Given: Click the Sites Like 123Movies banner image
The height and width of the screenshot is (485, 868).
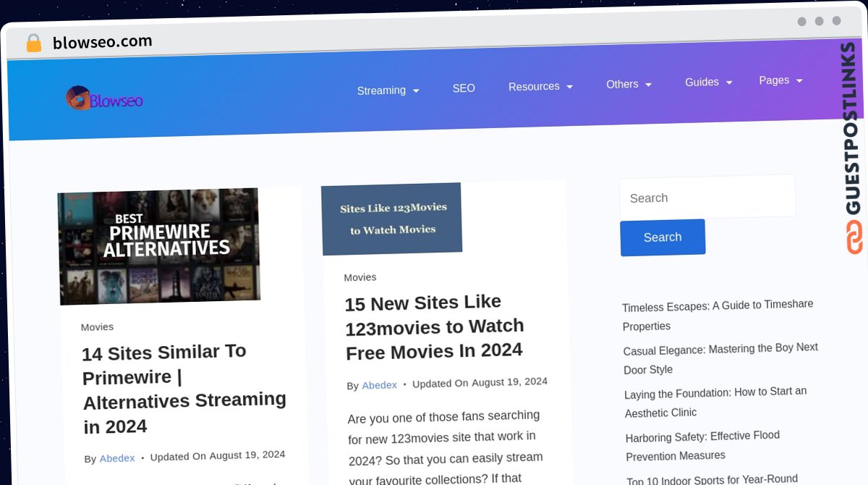Looking at the screenshot, I should 391,218.
